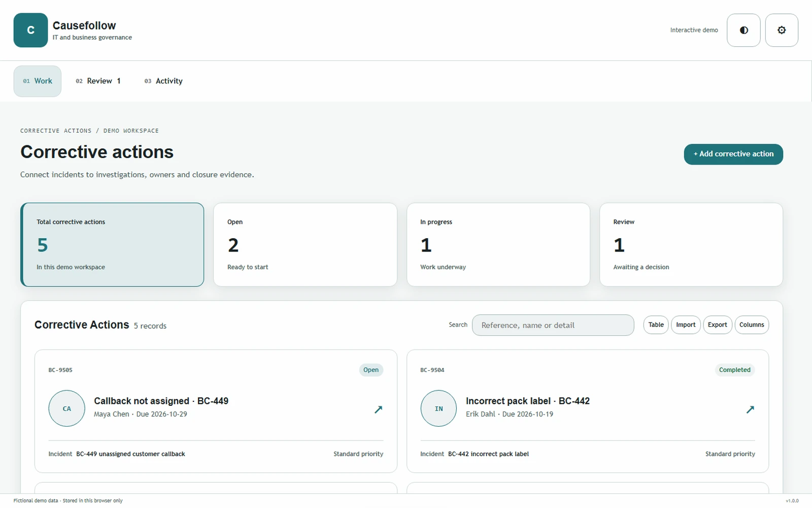This screenshot has height=508, width=812.
Task: Filter by the Review awaiting decision card
Action: point(691,244)
